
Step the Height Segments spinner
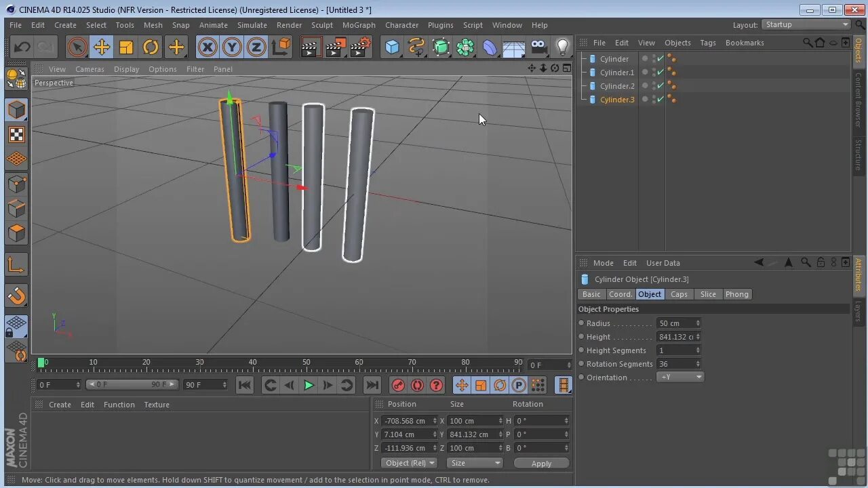tap(698, 350)
